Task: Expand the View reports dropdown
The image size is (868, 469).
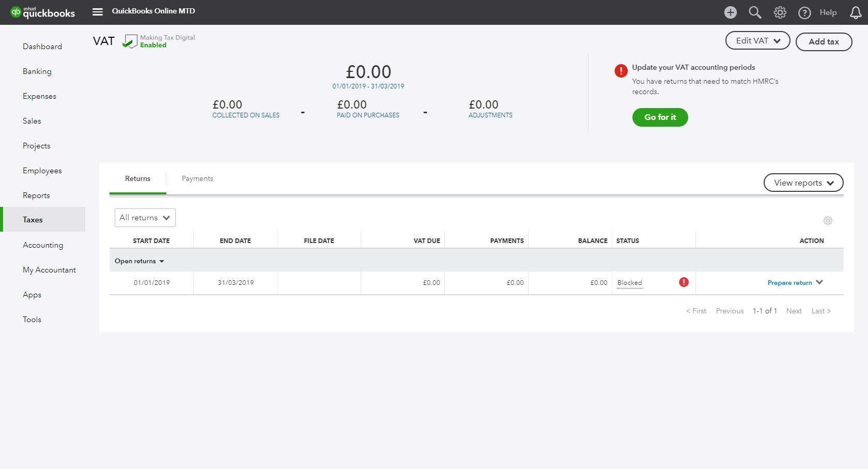Action: 803,183
